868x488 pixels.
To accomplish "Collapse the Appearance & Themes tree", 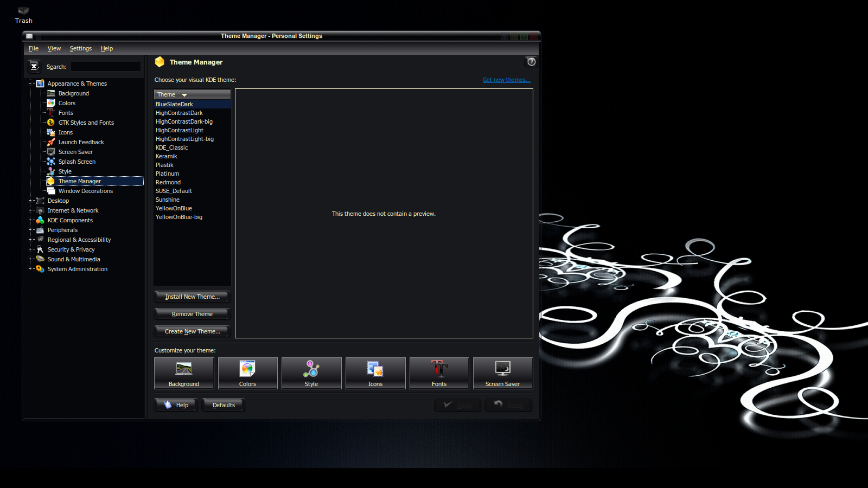I will click(31, 84).
